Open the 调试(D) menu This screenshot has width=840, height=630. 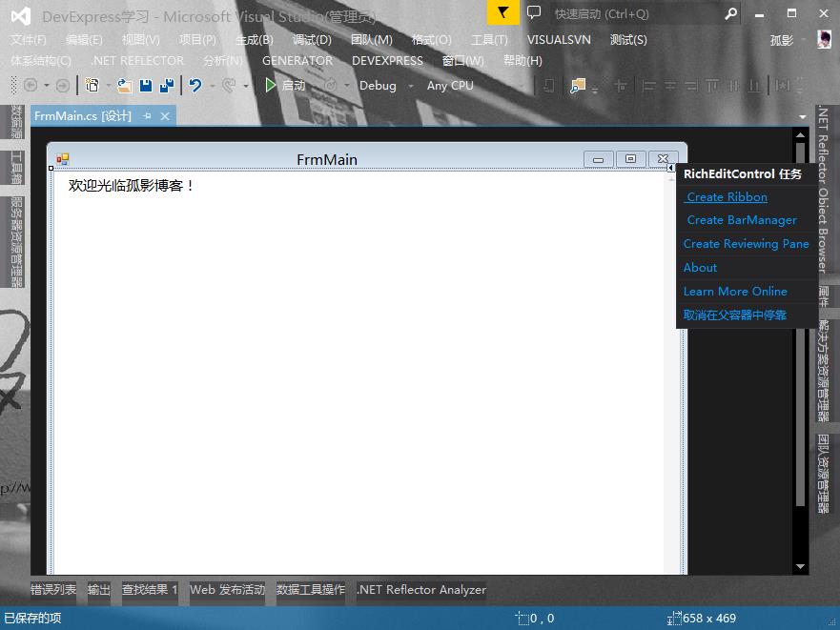pyautogui.click(x=312, y=40)
